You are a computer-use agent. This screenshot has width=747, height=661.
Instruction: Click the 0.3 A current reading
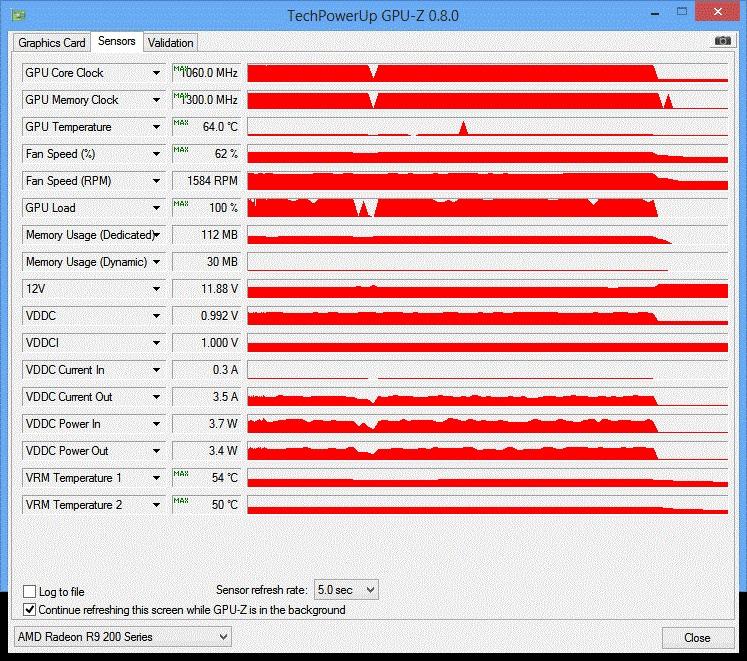pyautogui.click(x=206, y=370)
